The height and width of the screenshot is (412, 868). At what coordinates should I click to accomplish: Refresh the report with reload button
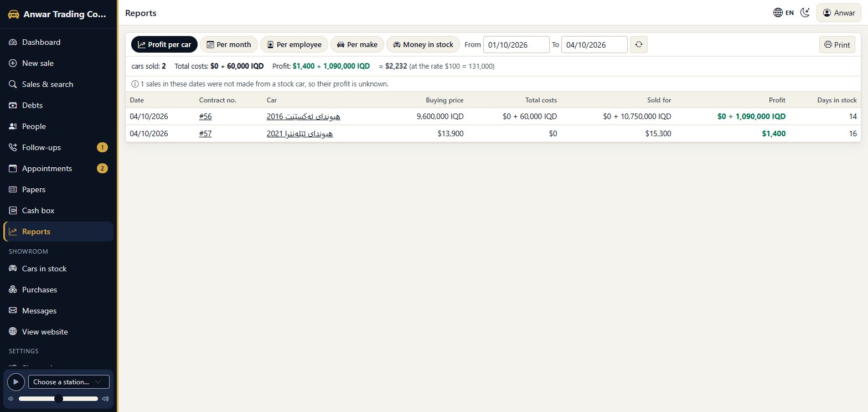coord(639,44)
